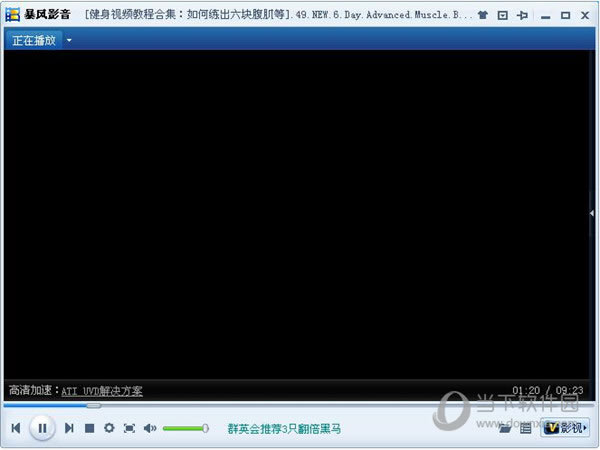Stop playback with the square stop button
This screenshot has width=600, height=450.
[89, 428]
